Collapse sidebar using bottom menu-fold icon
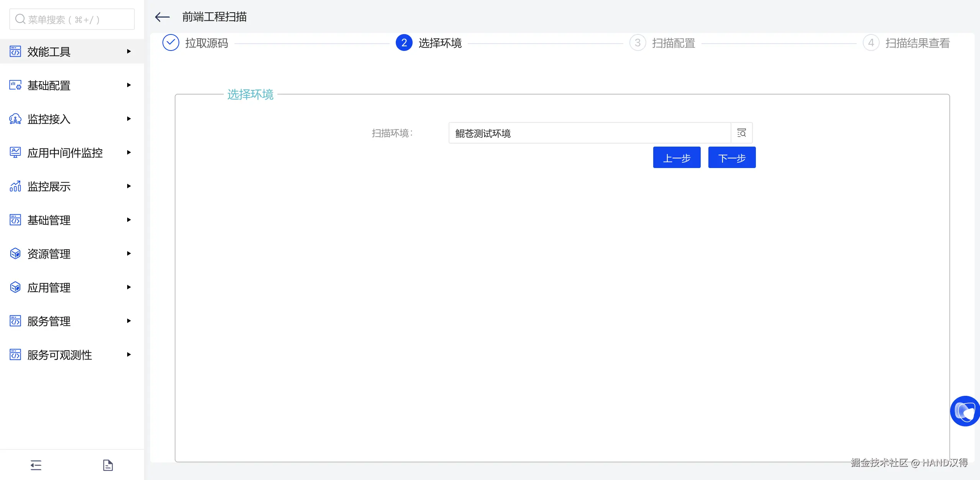This screenshot has height=480, width=980. [36, 465]
